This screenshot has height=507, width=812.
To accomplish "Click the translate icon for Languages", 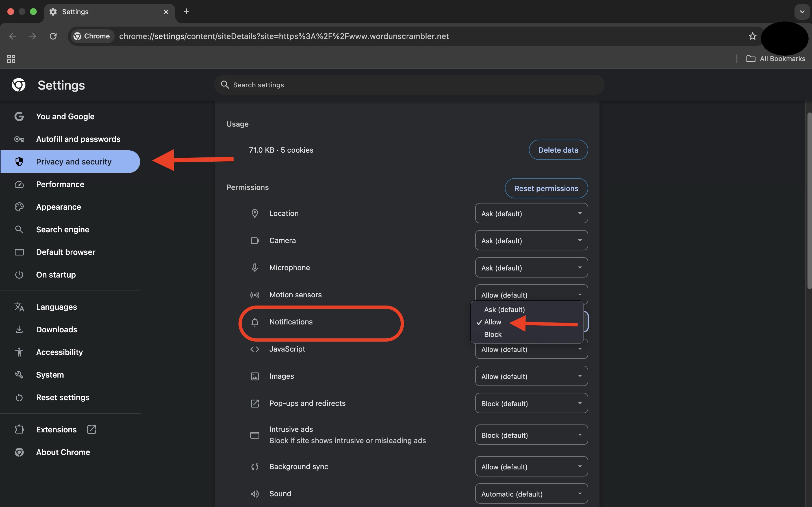I will (x=19, y=307).
